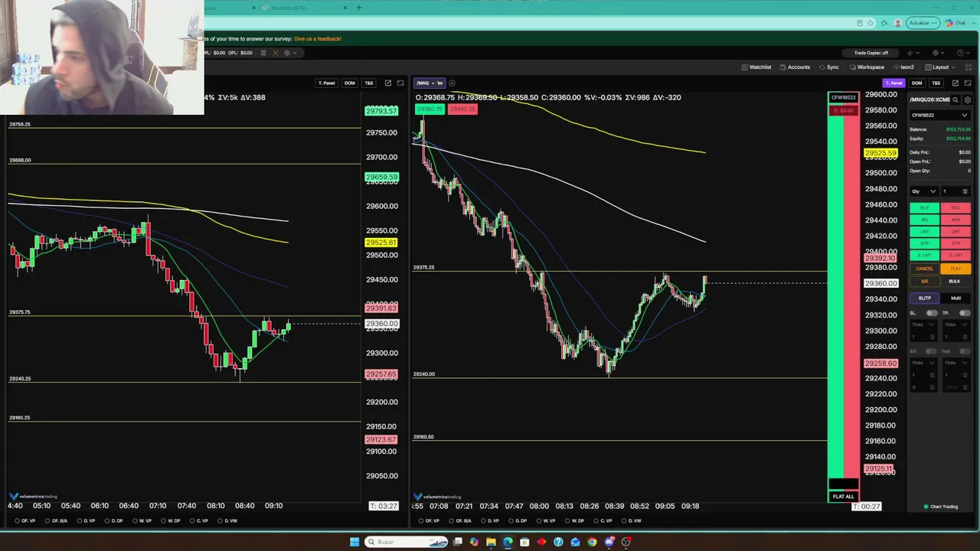Toggle the SL. stop loss switch
The height and width of the screenshot is (551, 980).
(932, 313)
